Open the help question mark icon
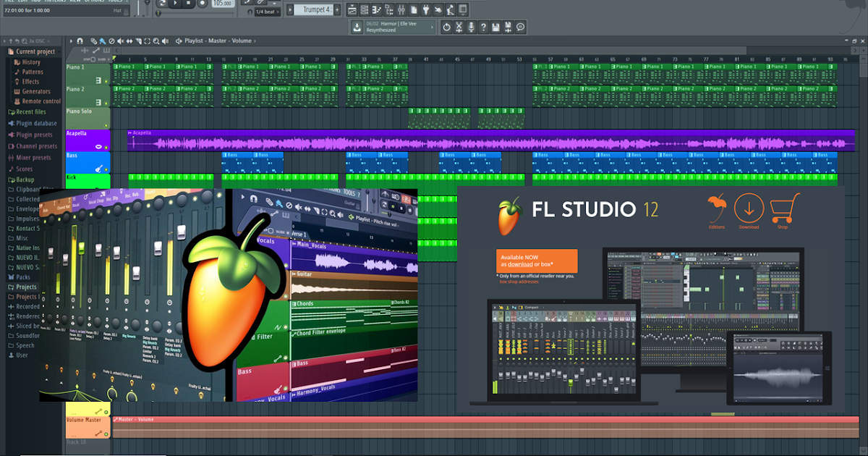Image resolution: width=868 pixels, height=456 pixels. [x=483, y=27]
